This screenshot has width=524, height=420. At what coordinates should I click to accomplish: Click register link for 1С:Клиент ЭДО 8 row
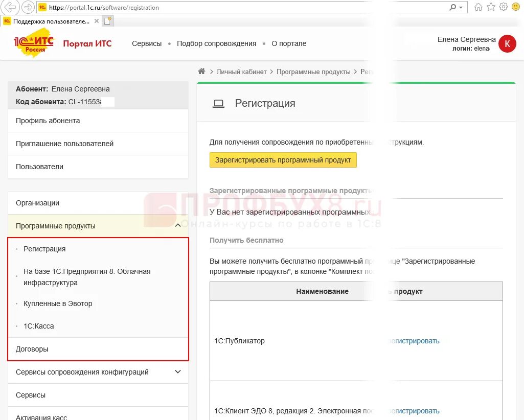coord(414,411)
